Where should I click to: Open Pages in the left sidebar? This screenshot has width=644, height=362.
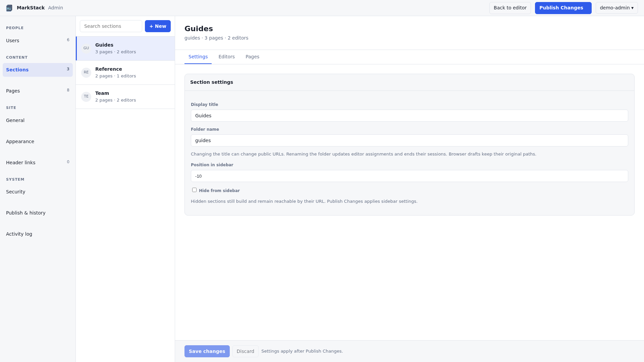(38, 91)
